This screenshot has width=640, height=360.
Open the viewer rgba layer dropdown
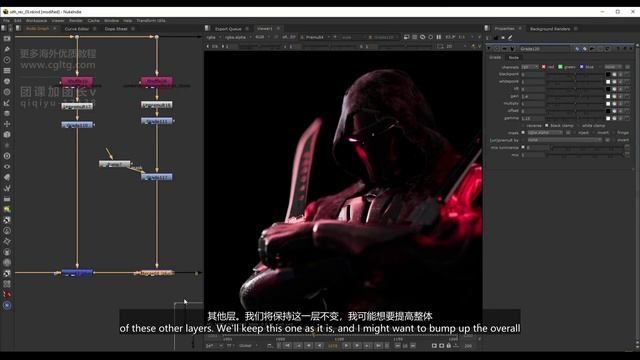(x=213, y=37)
